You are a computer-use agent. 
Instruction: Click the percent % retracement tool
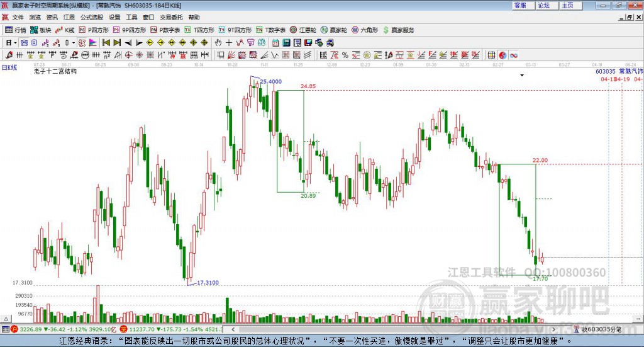click(345, 55)
